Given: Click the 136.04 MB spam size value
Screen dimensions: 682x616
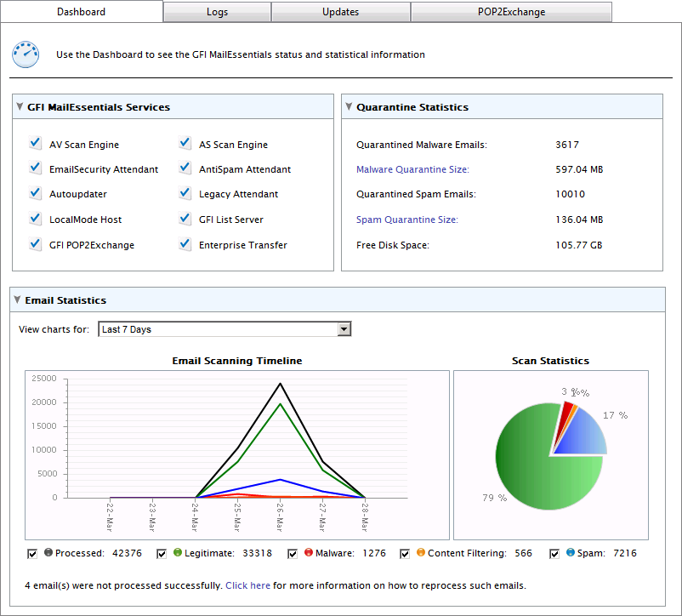Looking at the screenshot, I should (579, 220).
